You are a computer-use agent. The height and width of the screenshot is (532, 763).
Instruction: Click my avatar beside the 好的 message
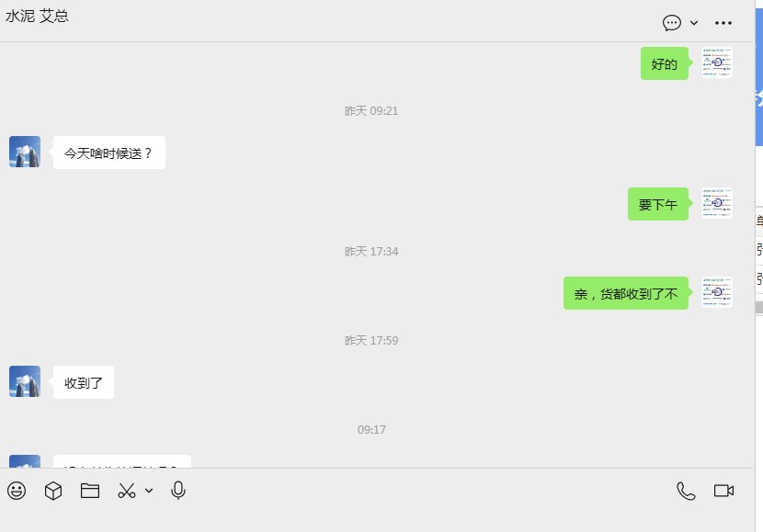tap(717, 62)
